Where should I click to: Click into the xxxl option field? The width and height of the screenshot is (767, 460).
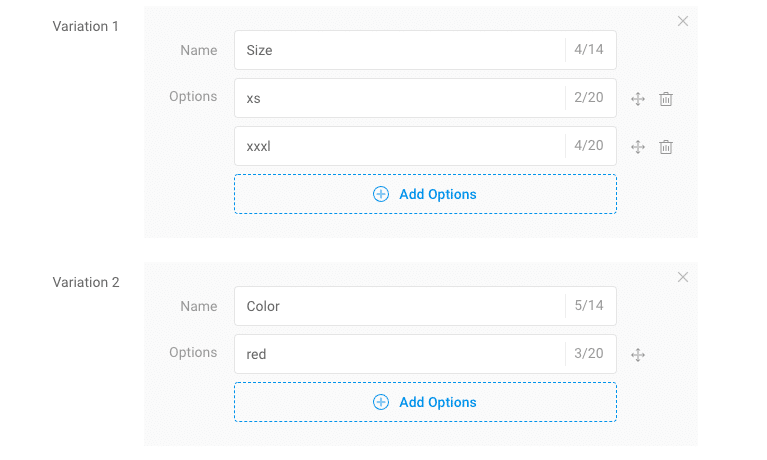click(400, 146)
